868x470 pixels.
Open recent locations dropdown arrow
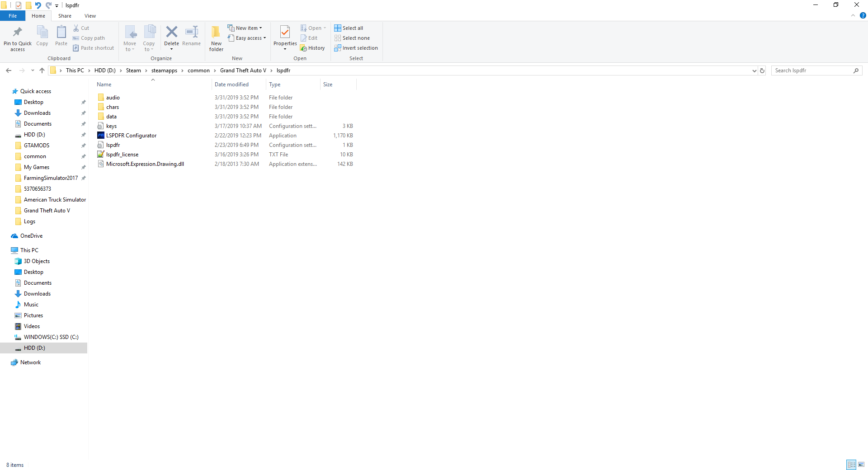point(33,70)
